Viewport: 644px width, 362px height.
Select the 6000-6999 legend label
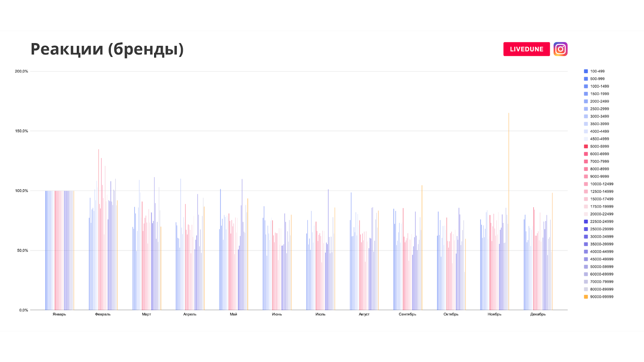pos(599,154)
